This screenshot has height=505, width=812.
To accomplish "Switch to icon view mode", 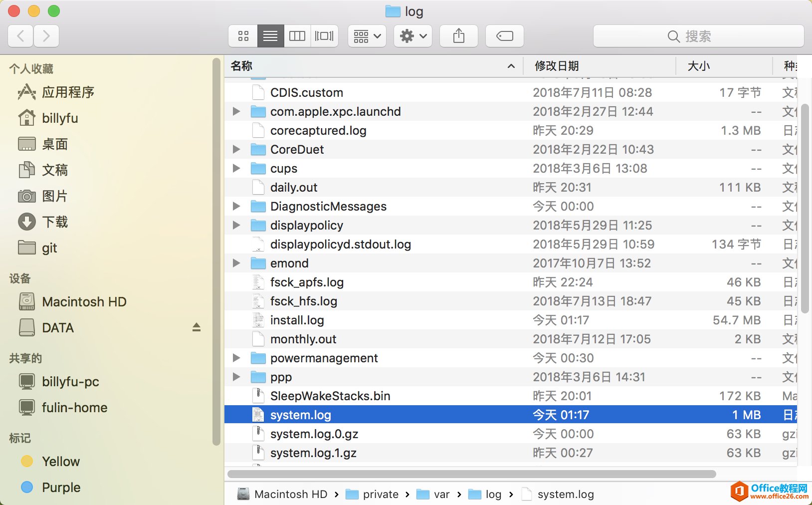I will tap(243, 36).
